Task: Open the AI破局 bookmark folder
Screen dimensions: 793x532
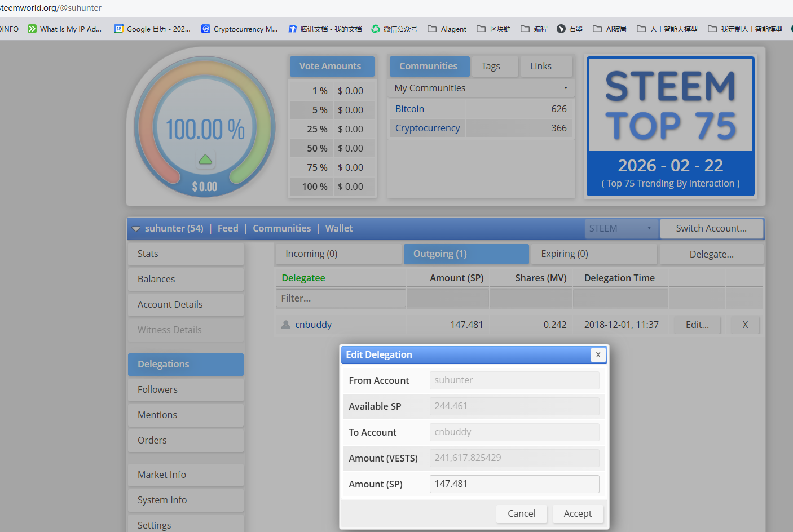Action: pos(609,29)
